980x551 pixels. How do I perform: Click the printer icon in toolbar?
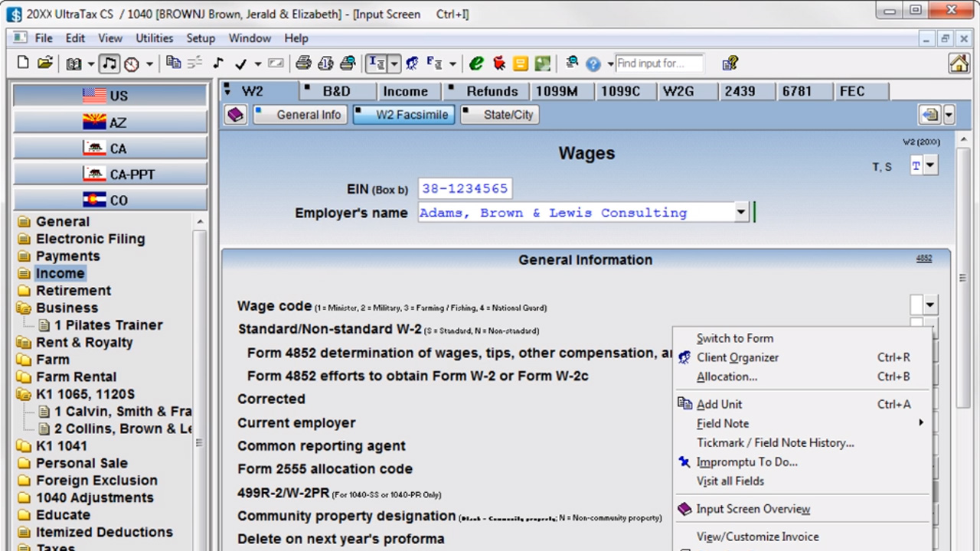[304, 64]
